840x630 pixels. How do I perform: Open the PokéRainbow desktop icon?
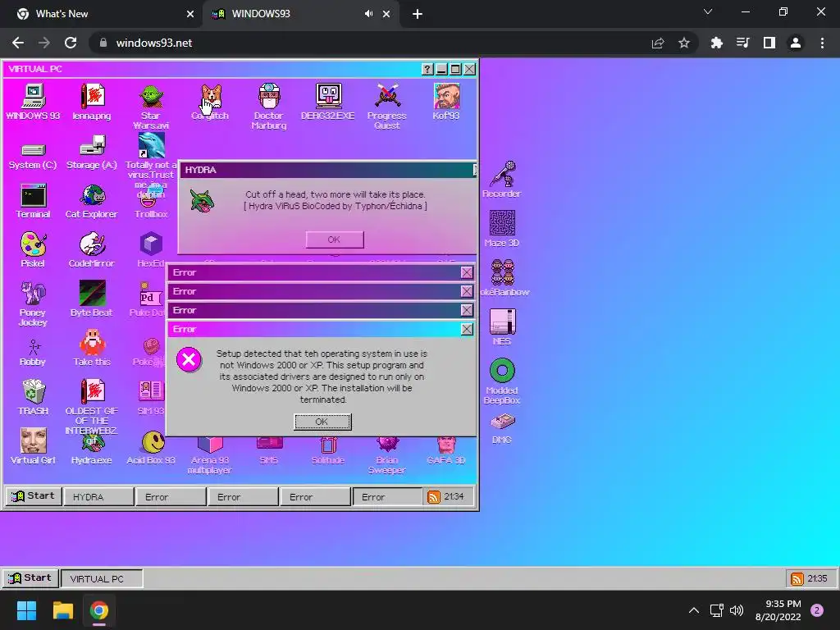click(503, 272)
